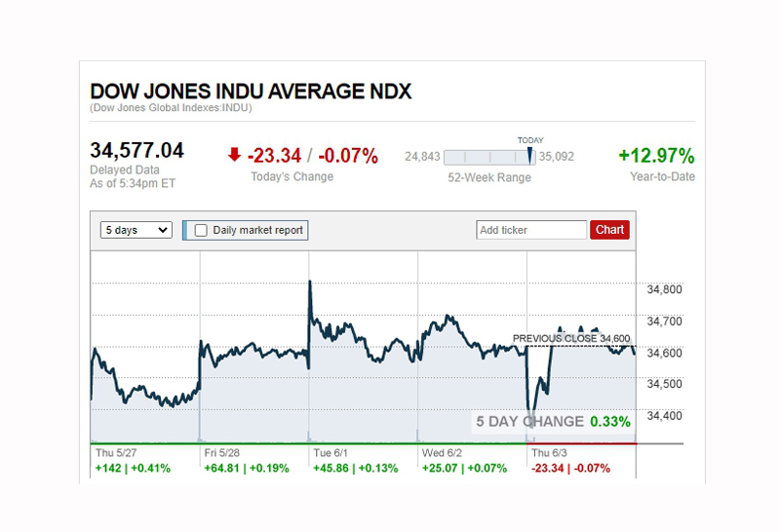Select the Thu 5/27 day label

116,453
